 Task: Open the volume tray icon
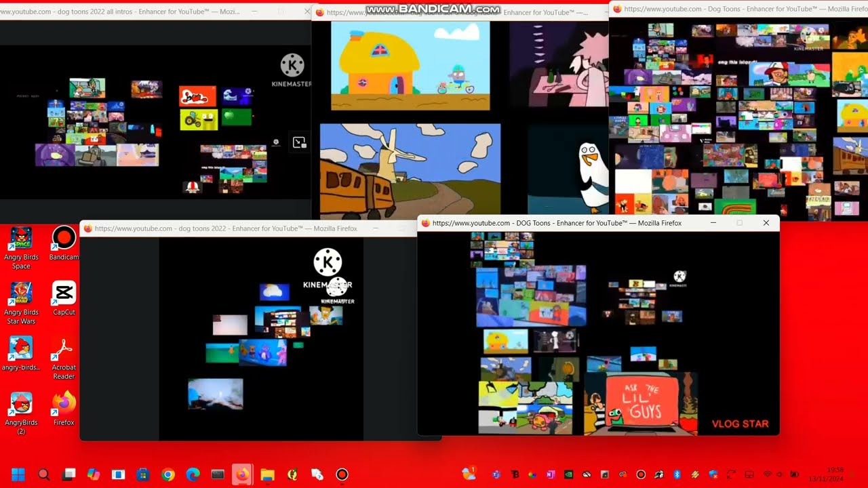tap(781, 474)
